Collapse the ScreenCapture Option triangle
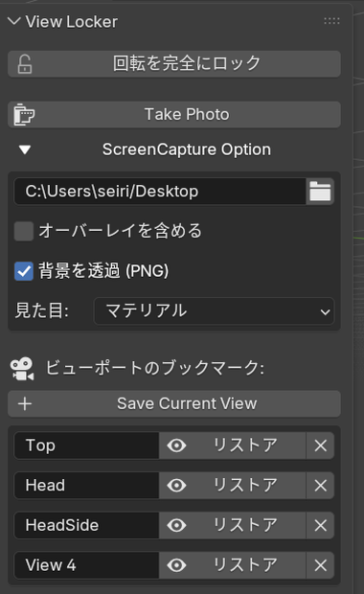The width and height of the screenshot is (364, 594). pos(25,149)
